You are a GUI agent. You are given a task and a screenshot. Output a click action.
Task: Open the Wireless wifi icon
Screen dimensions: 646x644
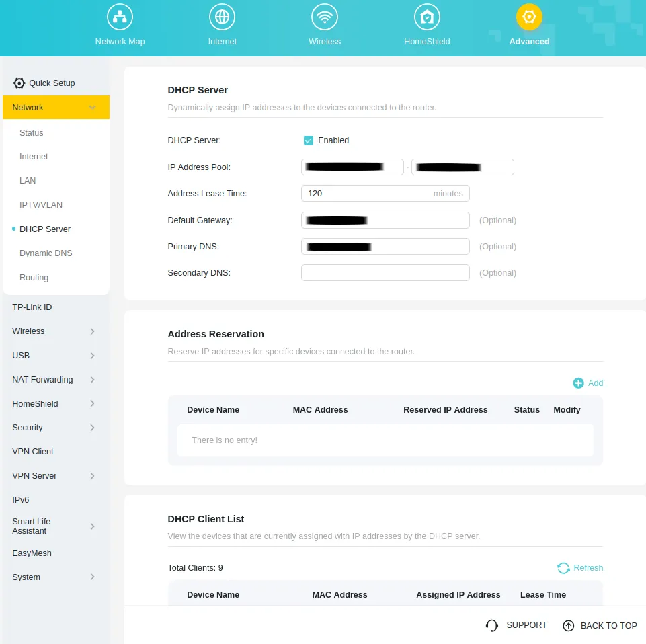coord(325,17)
